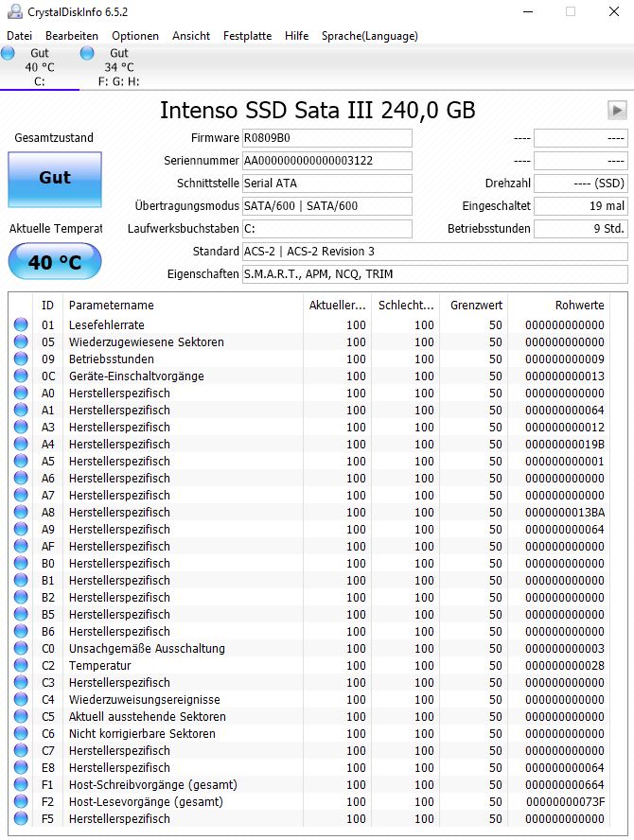Image resolution: width=634 pixels, height=840 pixels.
Task: Click the Parametername column header
Action: click(x=183, y=305)
